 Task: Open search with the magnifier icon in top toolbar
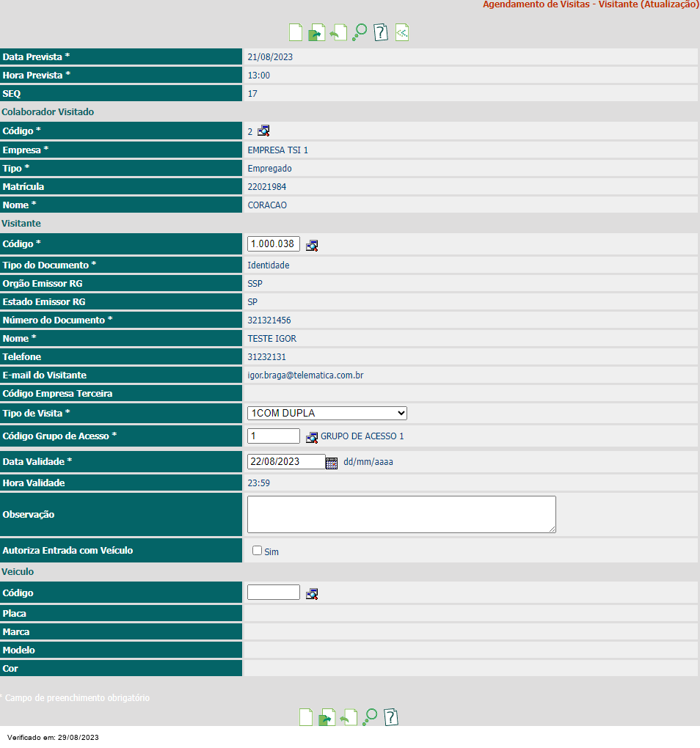[360, 32]
